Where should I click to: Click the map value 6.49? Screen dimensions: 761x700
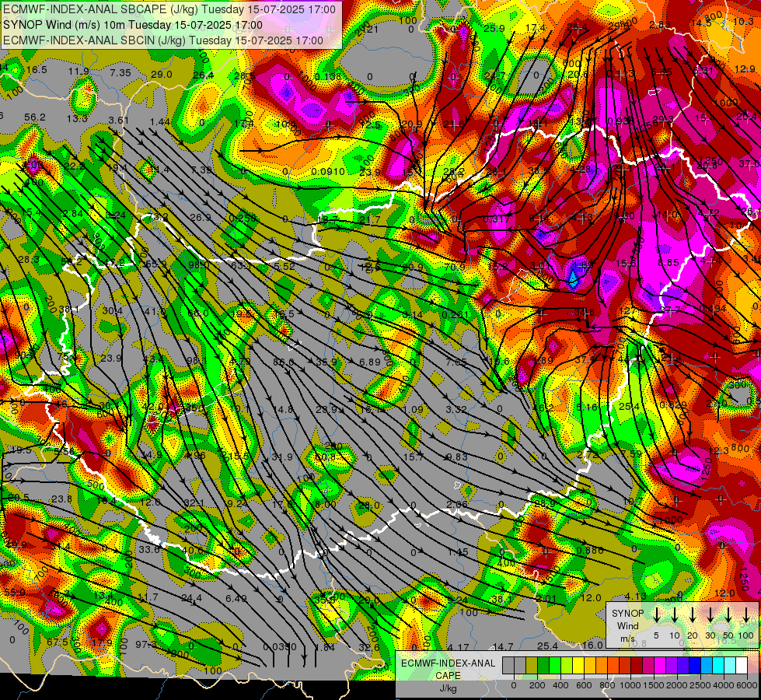point(236,598)
